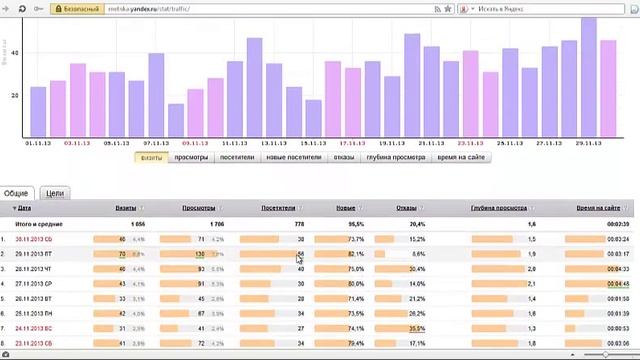The height and width of the screenshot is (360, 640).
Task: Click the camera icon in the status bar
Action: coord(6,355)
